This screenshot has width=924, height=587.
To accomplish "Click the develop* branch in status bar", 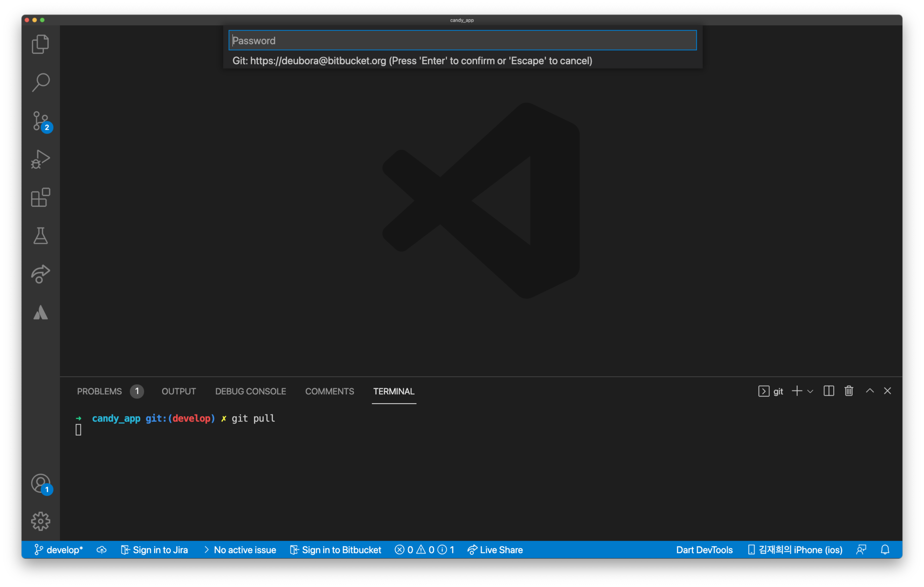I will tap(59, 550).
